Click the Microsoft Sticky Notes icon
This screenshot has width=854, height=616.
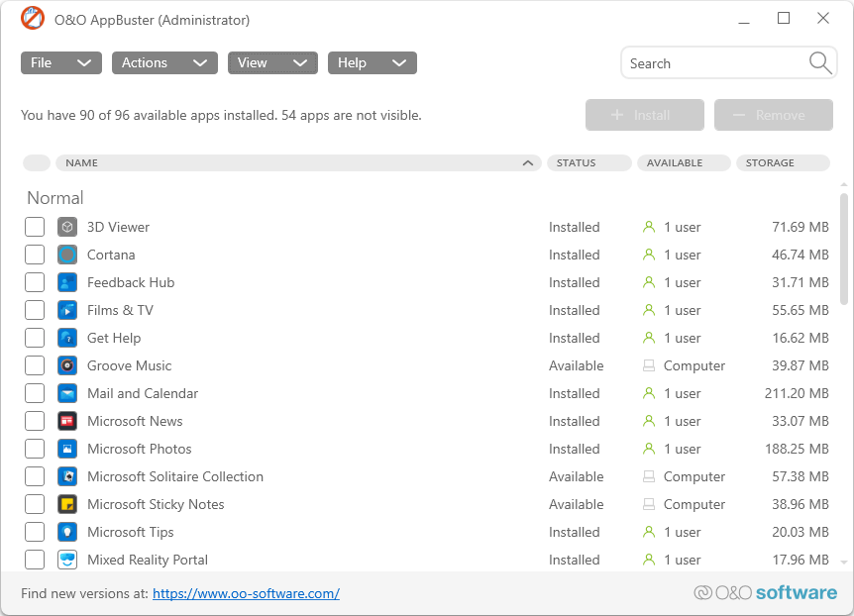pyautogui.click(x=67, y=504)
